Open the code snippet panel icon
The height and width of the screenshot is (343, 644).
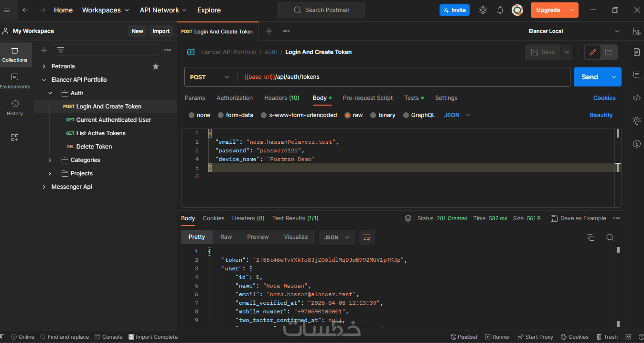tap(636, 98)
